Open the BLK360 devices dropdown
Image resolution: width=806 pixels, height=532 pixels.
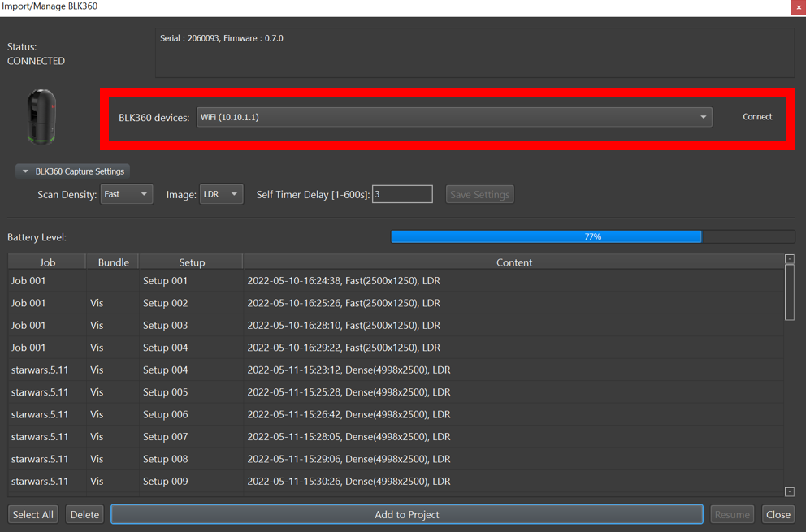[x=702, y=116]
